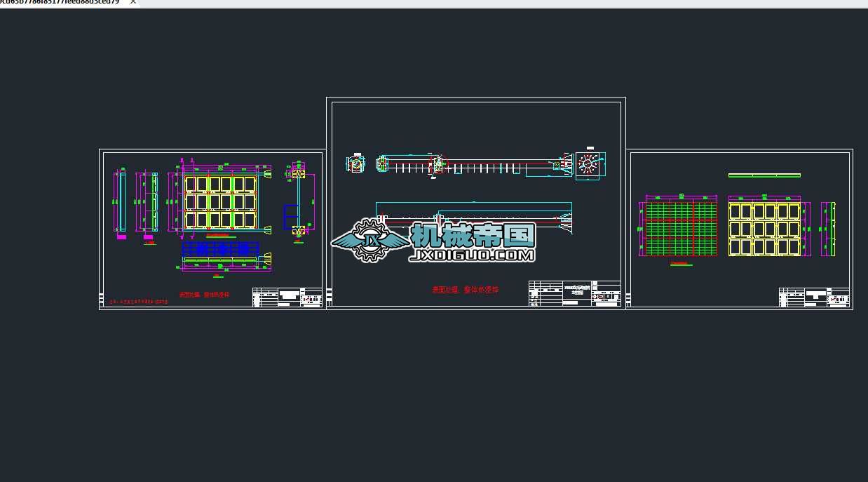Select the cyan narrow side view in left sheet
Image resolution: width=868 pixels, height=482 pixels.
[x=121, y=202]
